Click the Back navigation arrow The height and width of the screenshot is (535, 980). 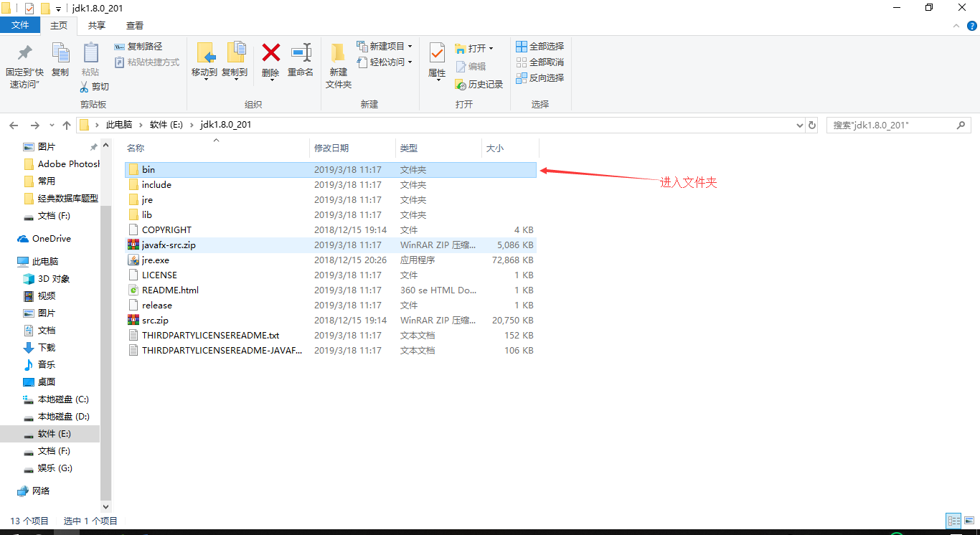[14, 125]
